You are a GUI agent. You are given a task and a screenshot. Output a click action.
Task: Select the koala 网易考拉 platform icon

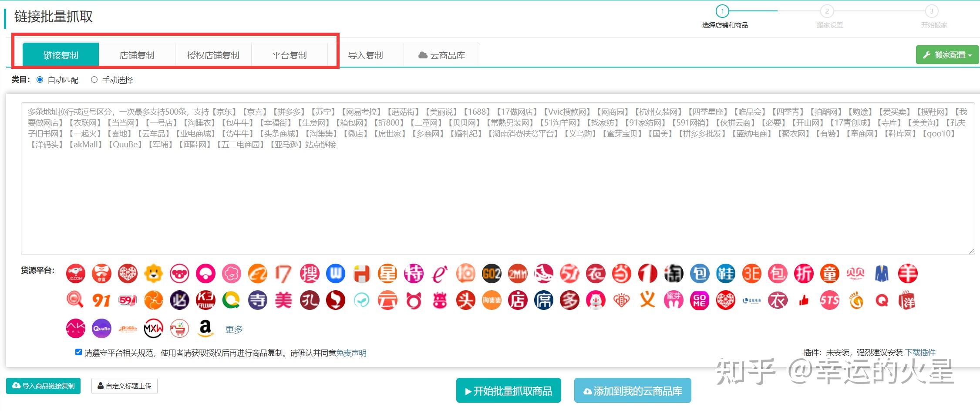(179, 274)
